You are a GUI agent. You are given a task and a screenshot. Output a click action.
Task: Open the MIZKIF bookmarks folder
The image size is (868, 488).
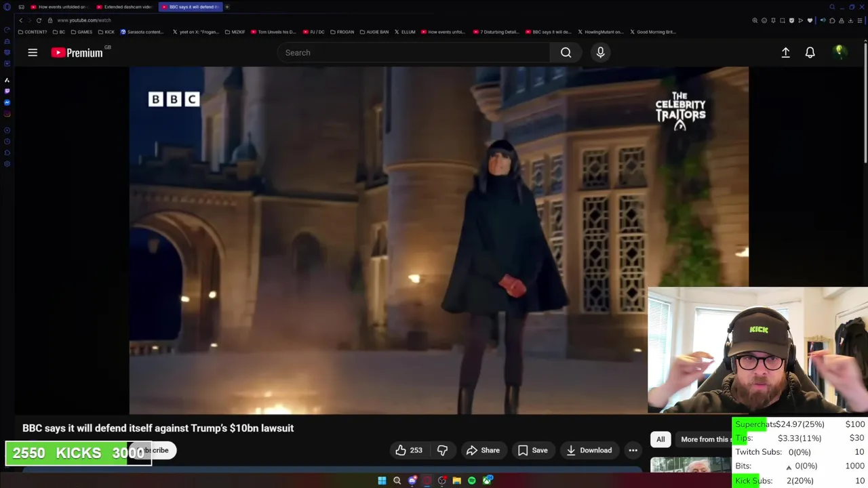[x=235, y=32]
